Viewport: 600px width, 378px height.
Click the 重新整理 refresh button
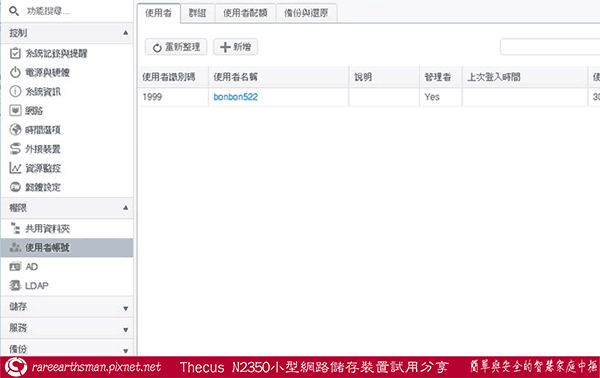pyautogui.click(x=176, y=47)
